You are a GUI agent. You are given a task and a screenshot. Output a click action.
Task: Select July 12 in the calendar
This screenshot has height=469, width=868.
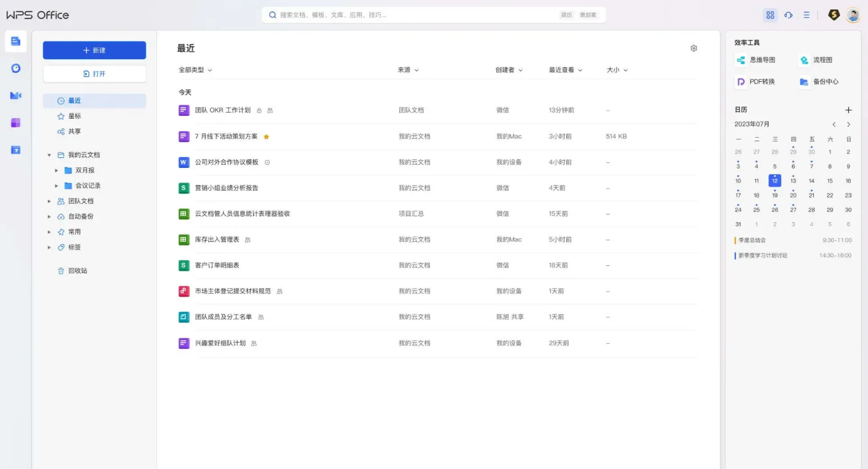point(774,181)
